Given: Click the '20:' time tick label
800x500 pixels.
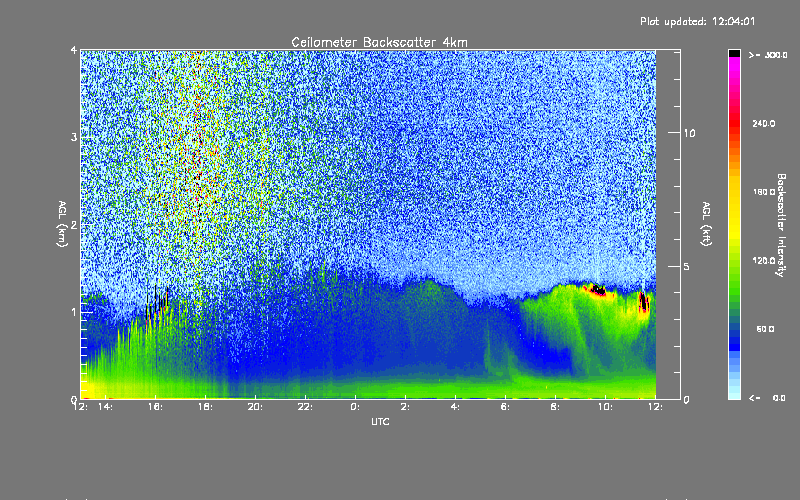Looking at the screenshot, I should [255, 407].
